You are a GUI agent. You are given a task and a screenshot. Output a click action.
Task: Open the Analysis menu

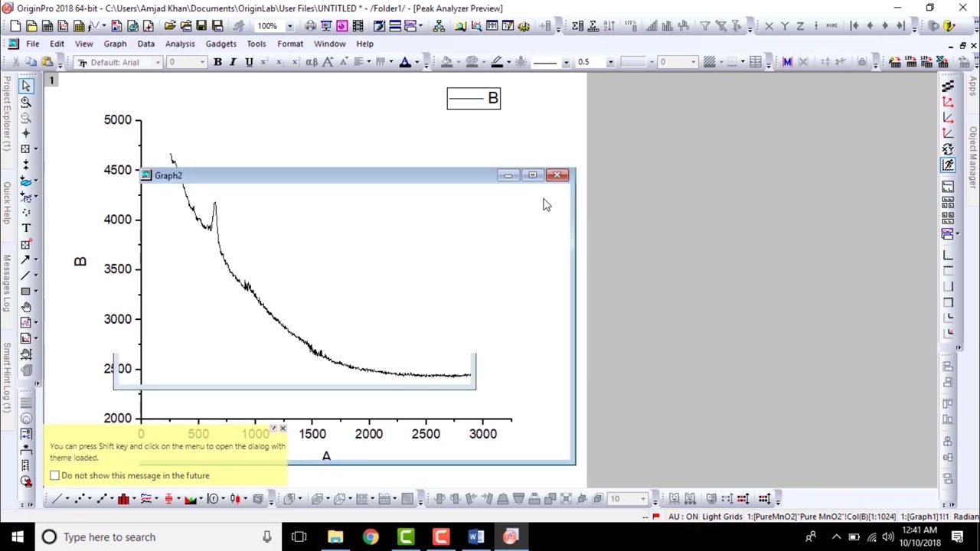pyautogui.click(x=180, y=44)
